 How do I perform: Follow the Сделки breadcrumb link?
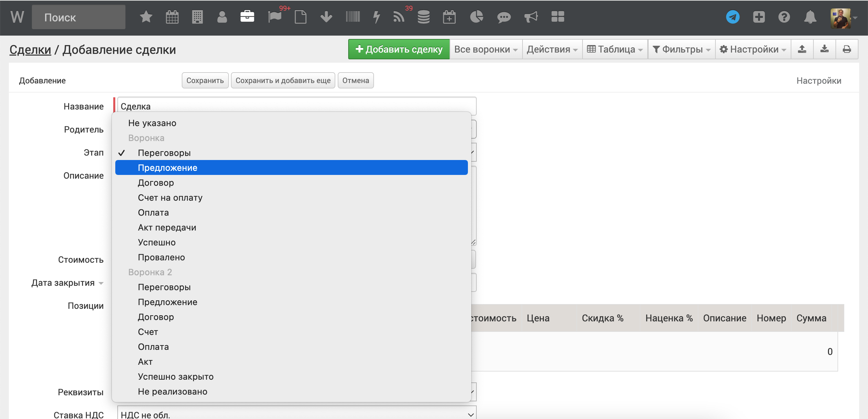tap(30, 49)
